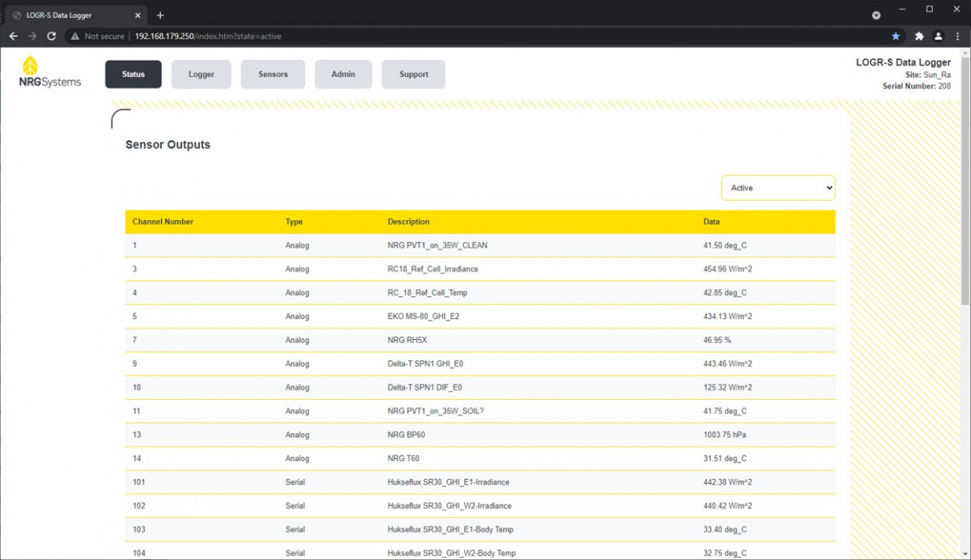Viewport: 971px width, 560px height.
Task: Click the NRG Systems logo
Action: (x=50, y=72)
